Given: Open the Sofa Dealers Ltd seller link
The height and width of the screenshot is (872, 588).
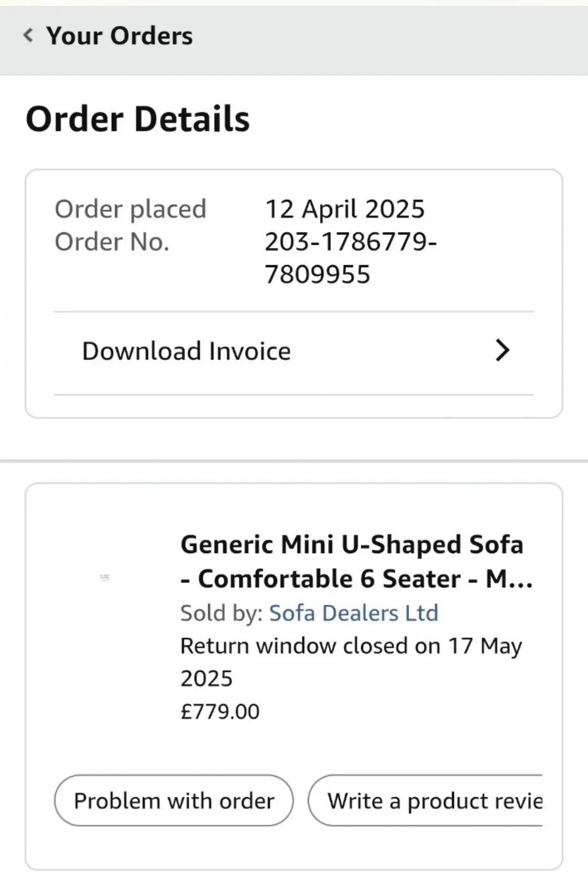Looking at the screenshot, I should [x=353, y=613].
